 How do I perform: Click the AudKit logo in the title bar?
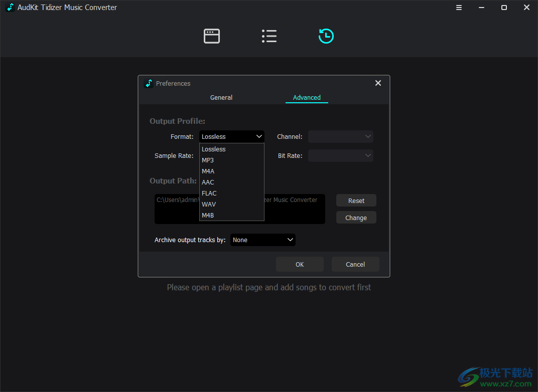tap(9, 7)
